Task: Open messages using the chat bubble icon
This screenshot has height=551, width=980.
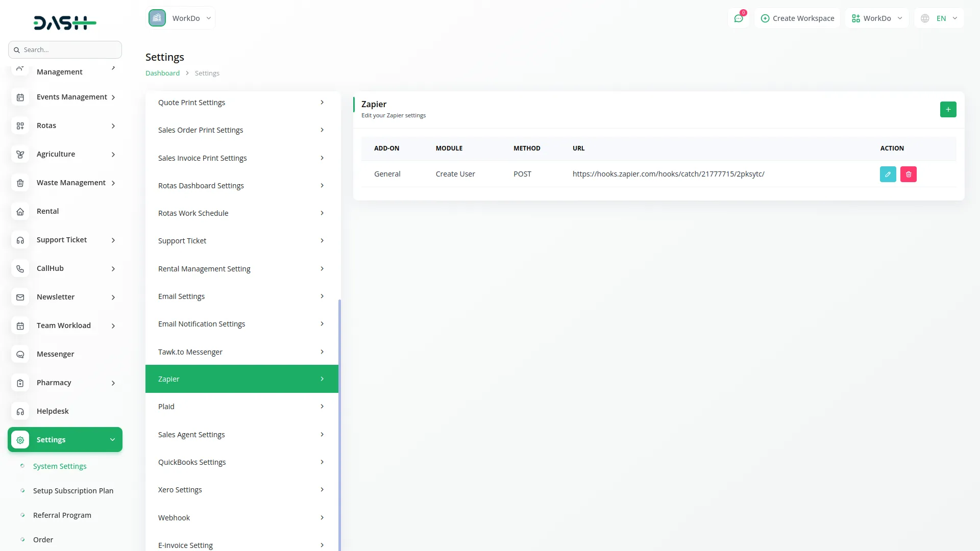Action: (x=739, y=18)
